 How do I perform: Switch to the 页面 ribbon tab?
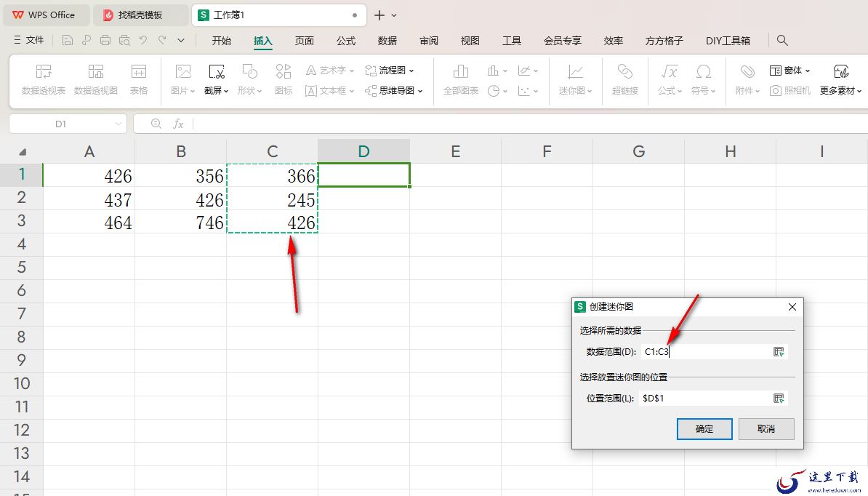pos(305,41)
